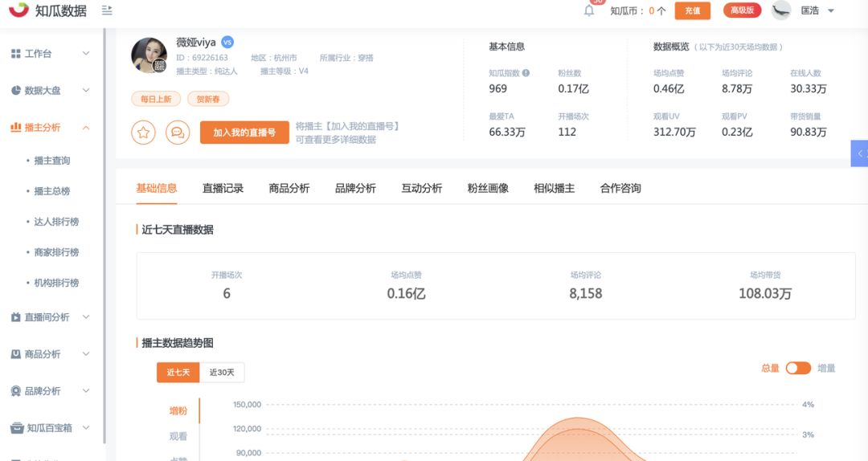Image resolution: width=868 pixels, height=461 pixels.
Task: Select the 增粉 chart metric
Action: [178, 410]
